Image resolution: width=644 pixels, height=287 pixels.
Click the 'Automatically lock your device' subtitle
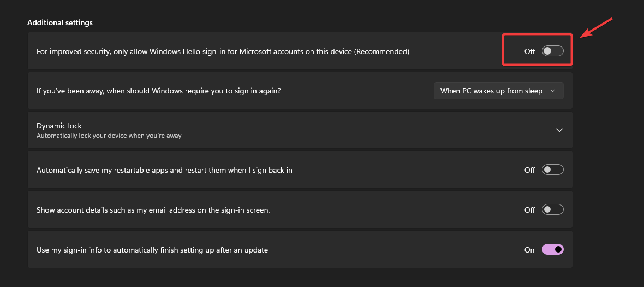(109, 136)
